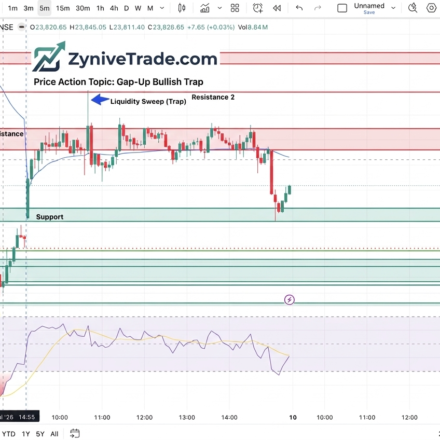The width and height of the screenshot is (440, 440).
Task: Select the 5Y date range
Action: pos(40,434)
